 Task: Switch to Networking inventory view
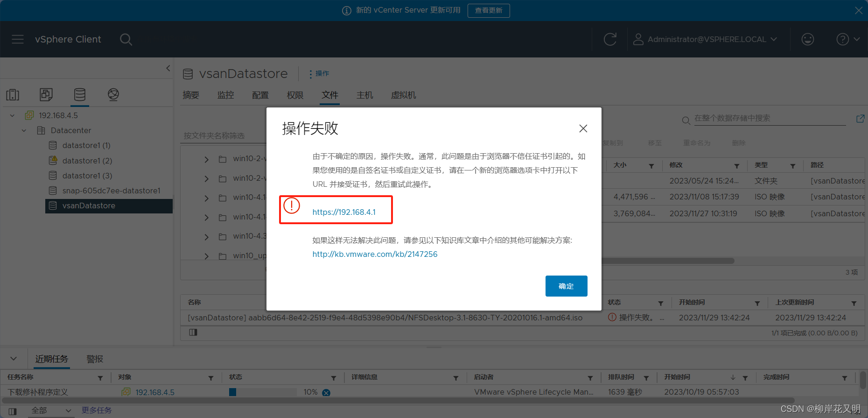click(x=113, y=95)
